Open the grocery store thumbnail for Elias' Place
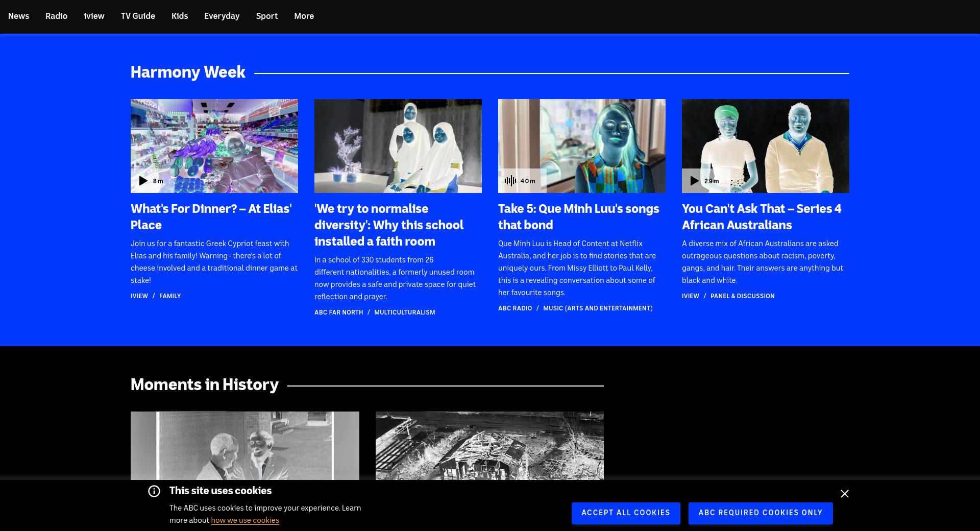 click(214, 146)
